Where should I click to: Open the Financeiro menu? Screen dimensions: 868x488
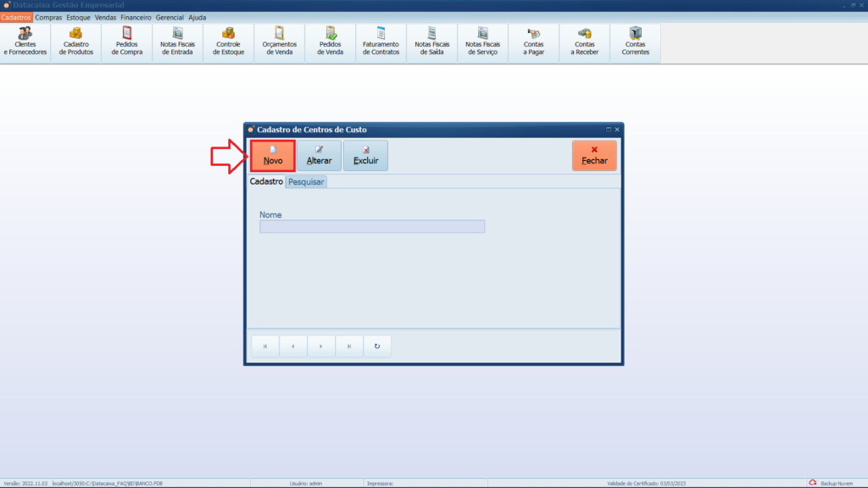coord(136,18)
